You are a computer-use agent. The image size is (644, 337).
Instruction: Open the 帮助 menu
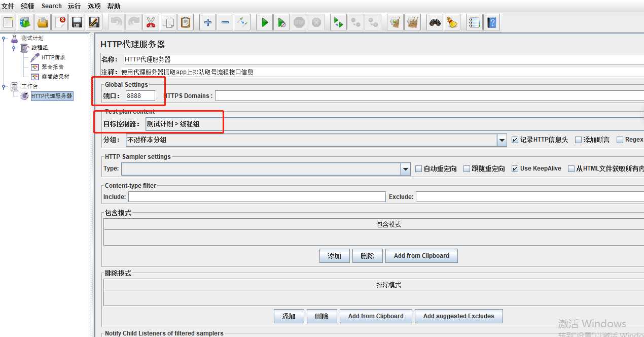coord(114,6)
